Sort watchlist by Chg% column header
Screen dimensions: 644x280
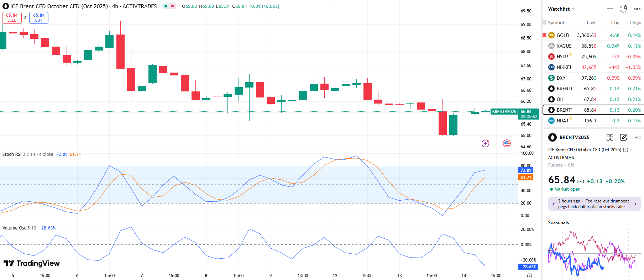pos(635,22)
